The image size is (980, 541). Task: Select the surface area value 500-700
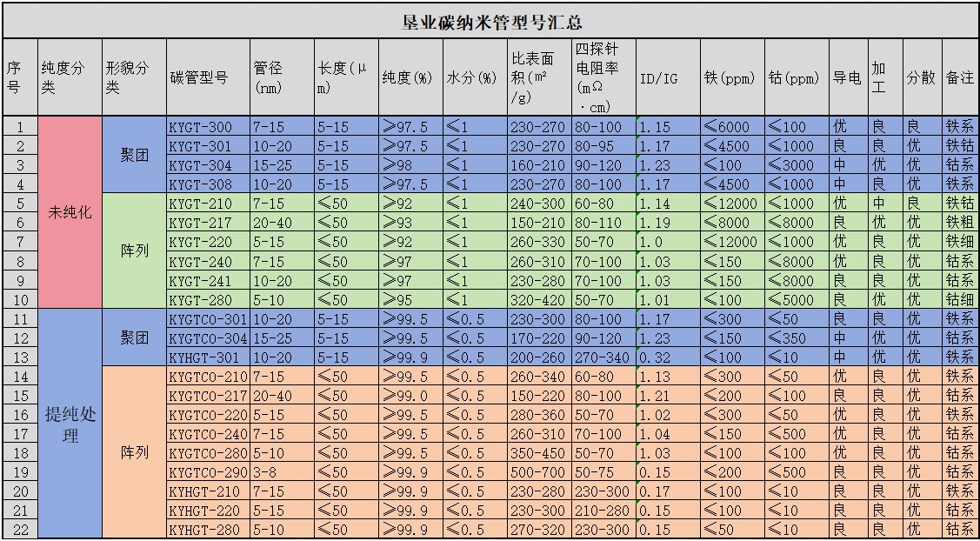coord(539,472)
